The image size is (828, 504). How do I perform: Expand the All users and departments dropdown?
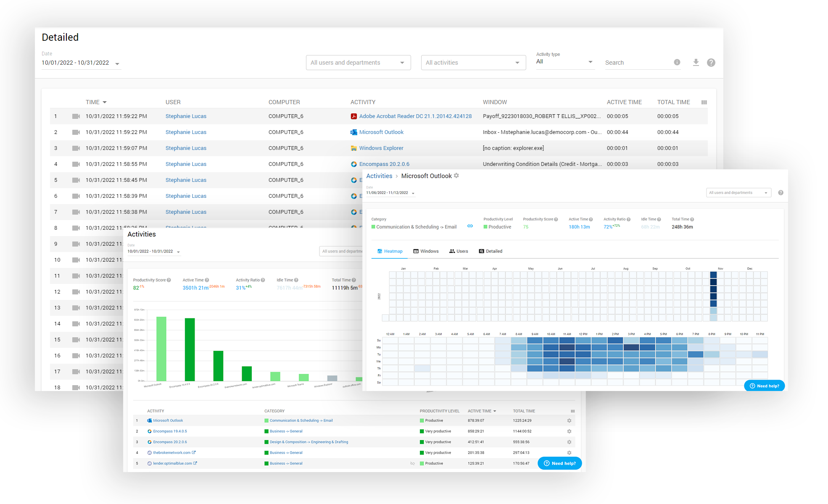pyautogui.click(x=358, y=63)
